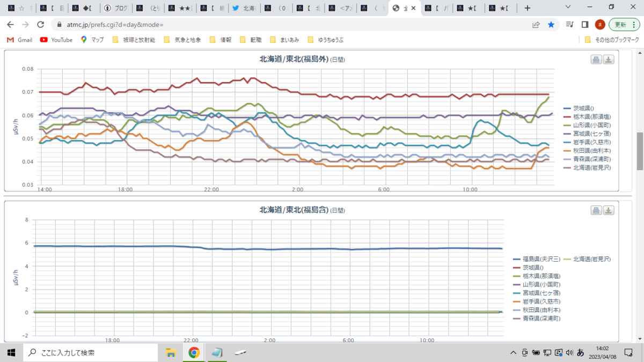Reload the page
The image size is (644, 362).
(40, 25)
